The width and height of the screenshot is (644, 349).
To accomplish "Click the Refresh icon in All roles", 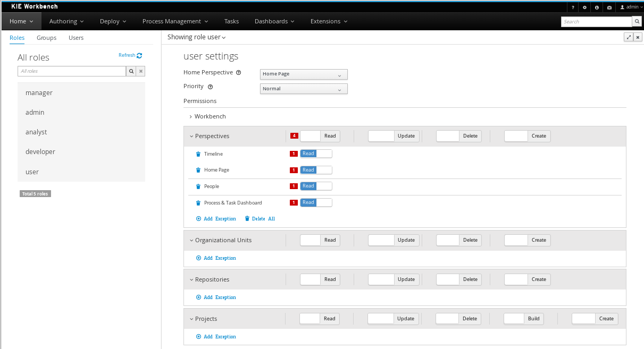I will [x=139, y=55].
